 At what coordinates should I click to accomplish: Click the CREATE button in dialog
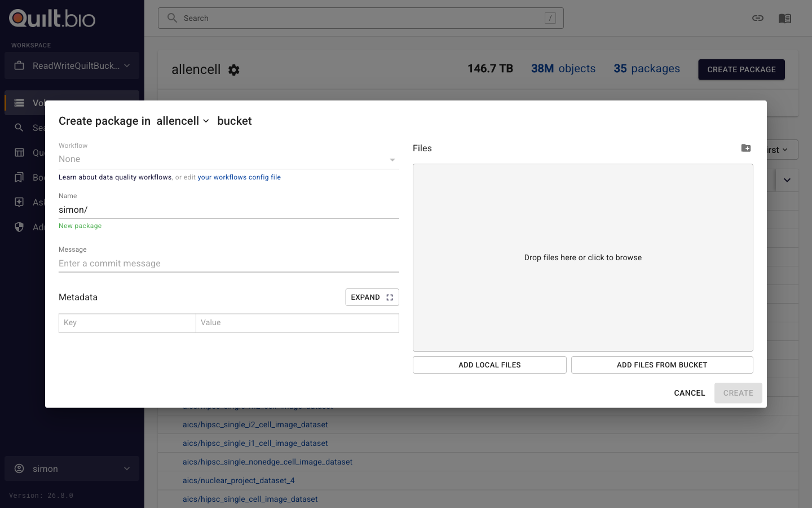(738, 393)
